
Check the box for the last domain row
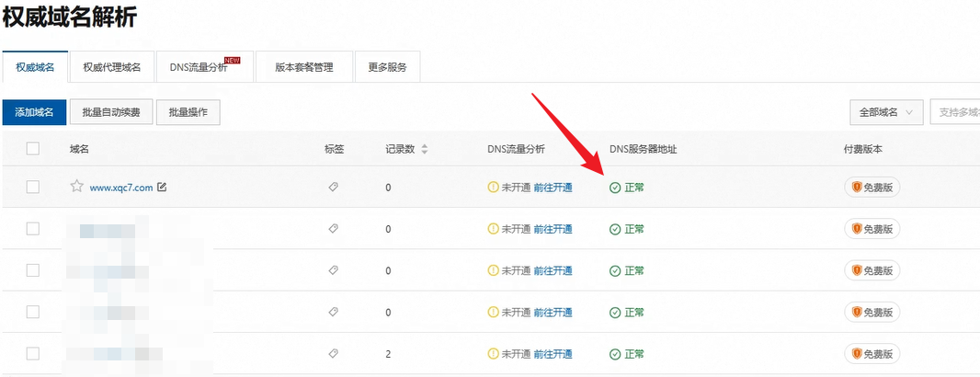click(x=33, y=354)
